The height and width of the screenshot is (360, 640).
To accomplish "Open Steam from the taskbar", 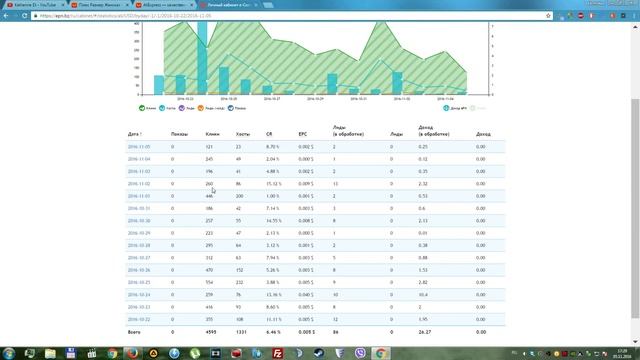I will pyautogui.click(x=319, y=353).
